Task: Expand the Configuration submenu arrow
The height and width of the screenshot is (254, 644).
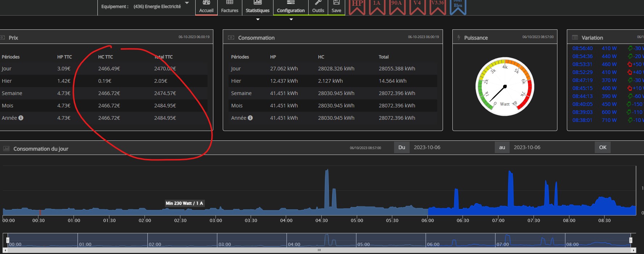Action: pyautogui.click(x=291, y=20)
